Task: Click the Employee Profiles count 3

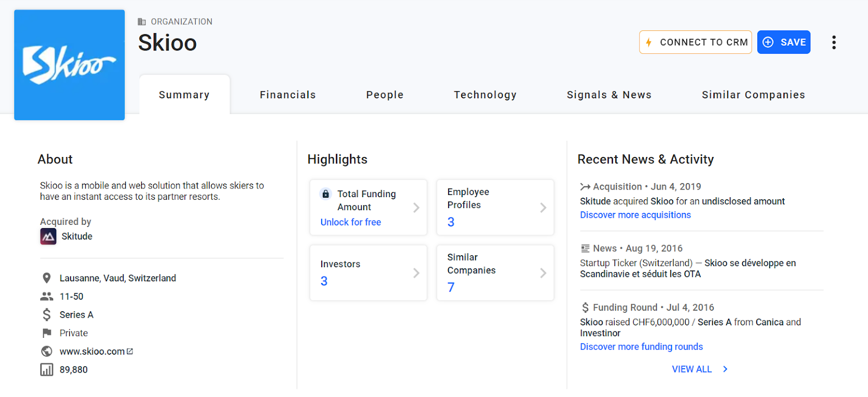Action: point(451,222)
